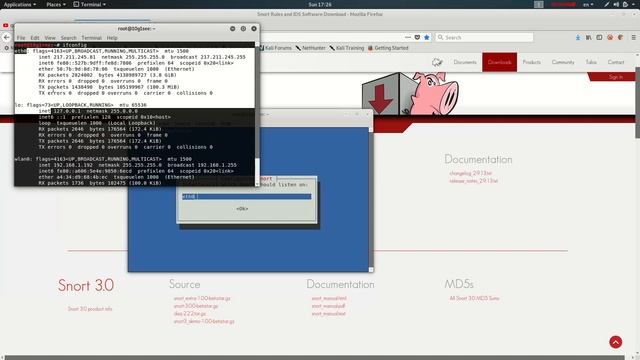The height and width of the screenshot is (360, 640).
Task: Click the Firefox Search input field
Action: click(484, 37)
